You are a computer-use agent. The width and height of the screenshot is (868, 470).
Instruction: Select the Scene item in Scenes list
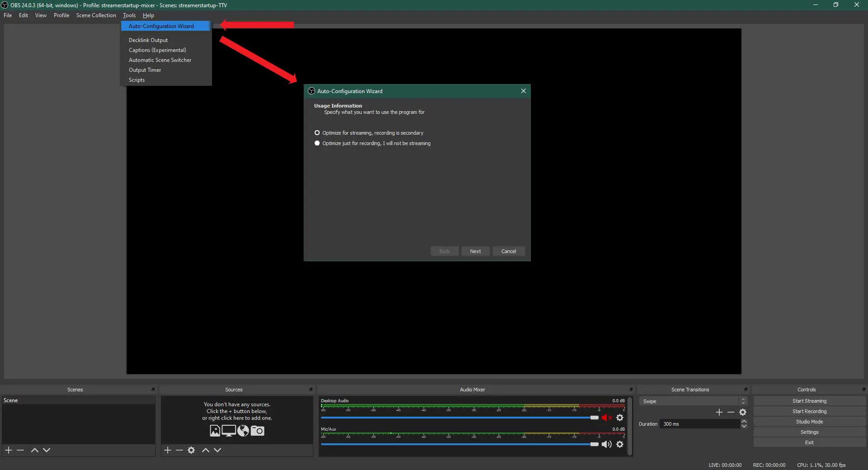tap(78, 400)
